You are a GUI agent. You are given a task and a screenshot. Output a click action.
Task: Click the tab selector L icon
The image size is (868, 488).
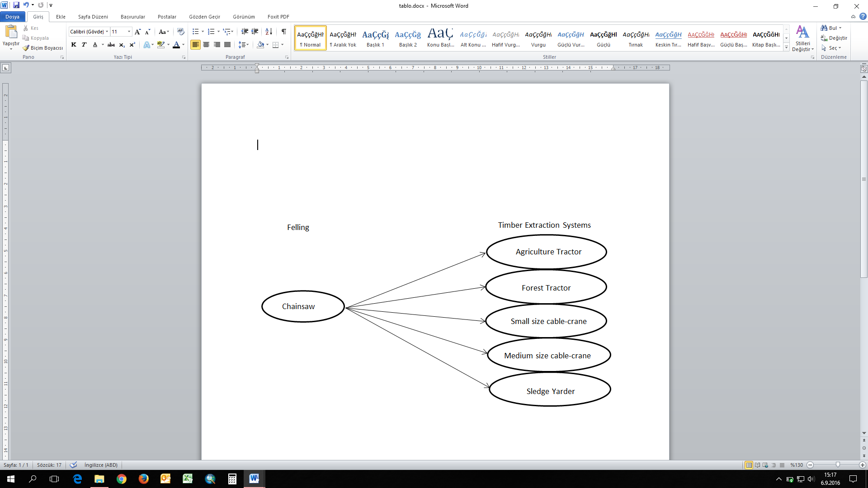pyautogui.click(x=6, y=68)
